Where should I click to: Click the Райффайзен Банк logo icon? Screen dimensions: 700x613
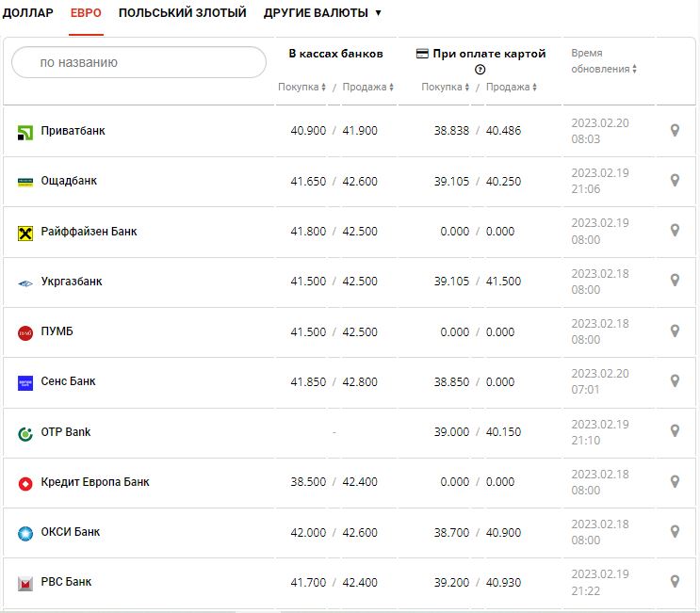click(25, 233)
